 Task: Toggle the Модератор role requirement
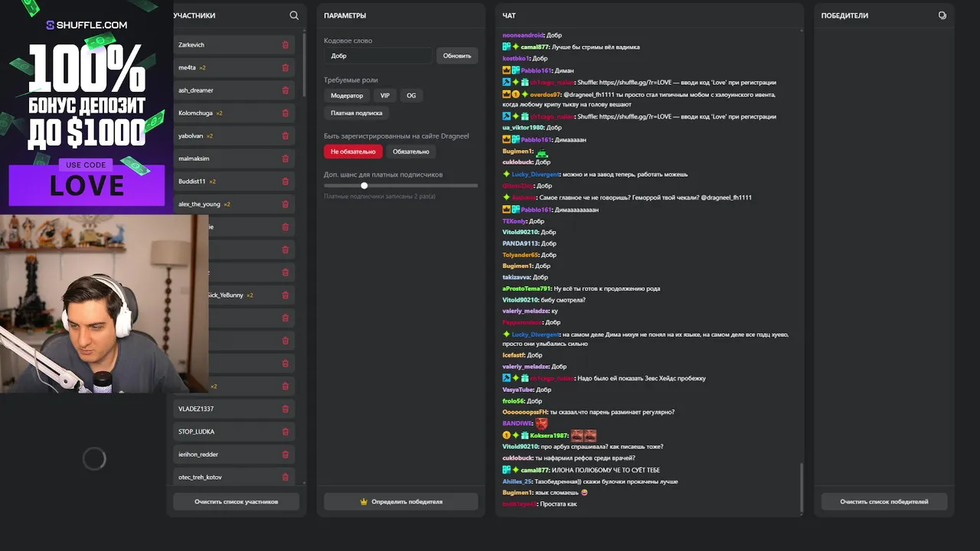coord(347,96)
